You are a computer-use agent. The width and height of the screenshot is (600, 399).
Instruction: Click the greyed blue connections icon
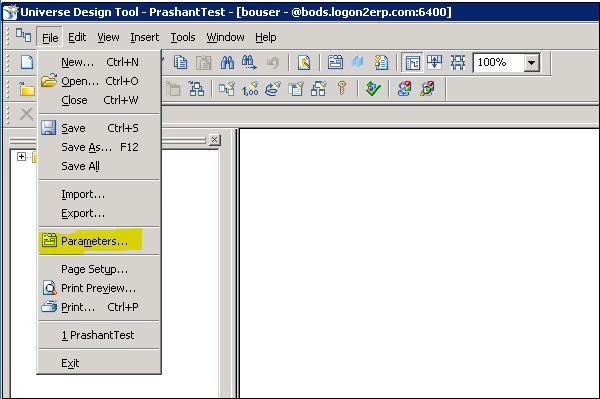tap(358, 62)
